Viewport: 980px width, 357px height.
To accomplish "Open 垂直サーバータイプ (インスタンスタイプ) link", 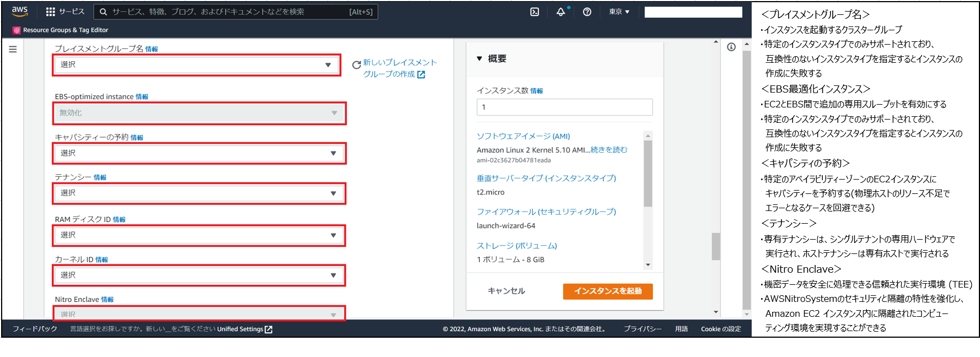I will coord(547,178).
